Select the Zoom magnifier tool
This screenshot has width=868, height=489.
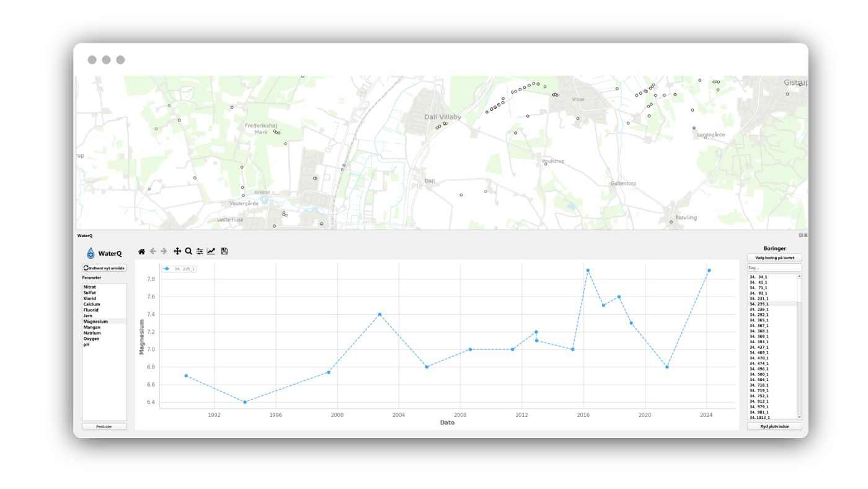pos(188,251)
